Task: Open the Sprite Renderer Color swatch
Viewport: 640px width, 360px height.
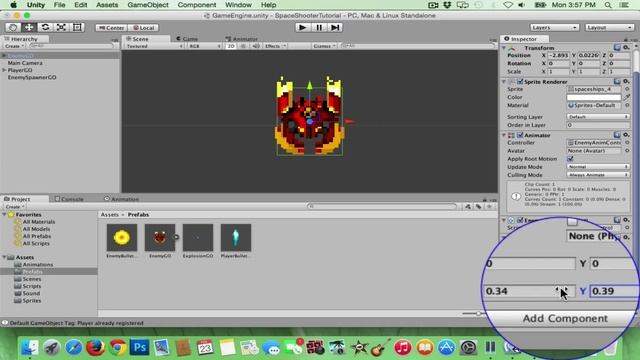Action: (x=594, y=97)
